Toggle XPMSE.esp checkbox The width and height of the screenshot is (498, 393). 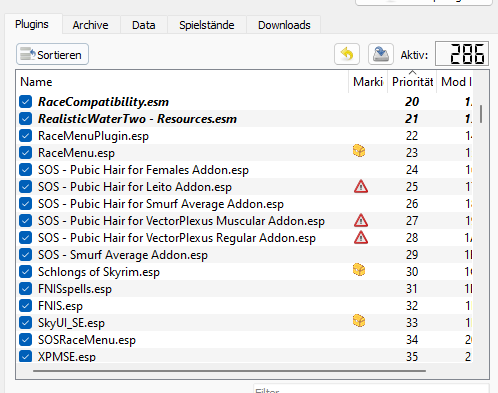pos(26,356)
